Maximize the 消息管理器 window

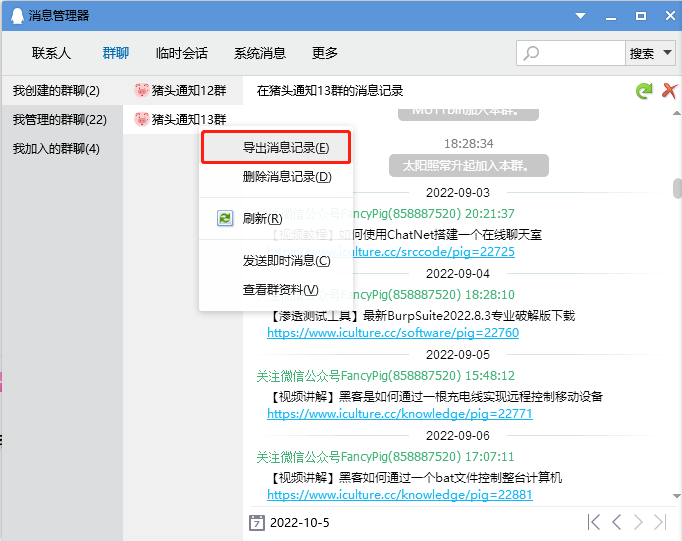tap(641, 16)
